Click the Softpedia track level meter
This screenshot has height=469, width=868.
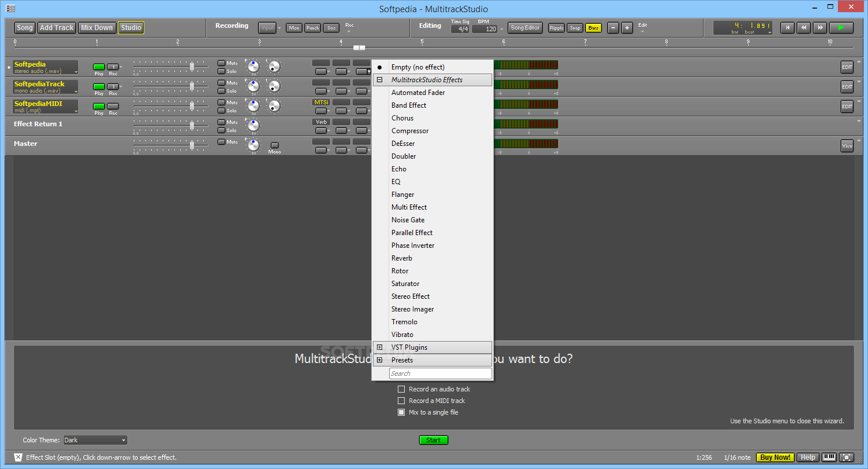coord(526,65)
